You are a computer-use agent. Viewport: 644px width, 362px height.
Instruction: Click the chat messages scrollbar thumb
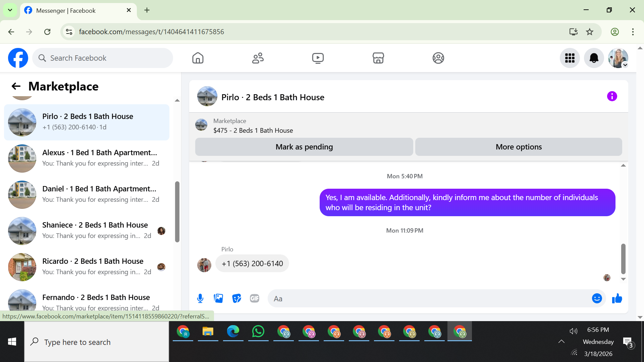[623, 258]
